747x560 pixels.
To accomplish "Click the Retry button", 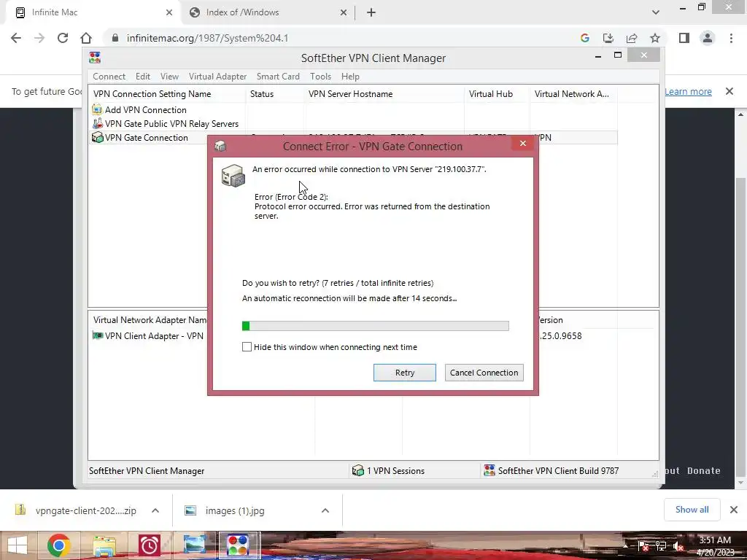I will (x=404, y=373).
